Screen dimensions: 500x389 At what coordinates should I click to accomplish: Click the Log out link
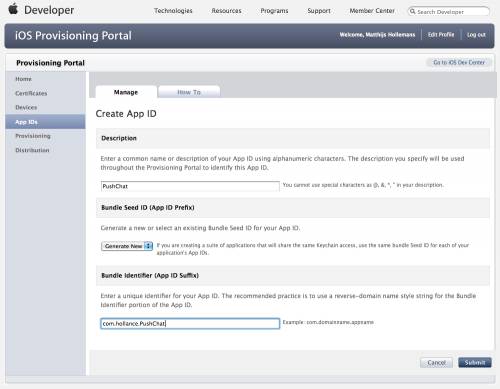[x=476, y=35]
